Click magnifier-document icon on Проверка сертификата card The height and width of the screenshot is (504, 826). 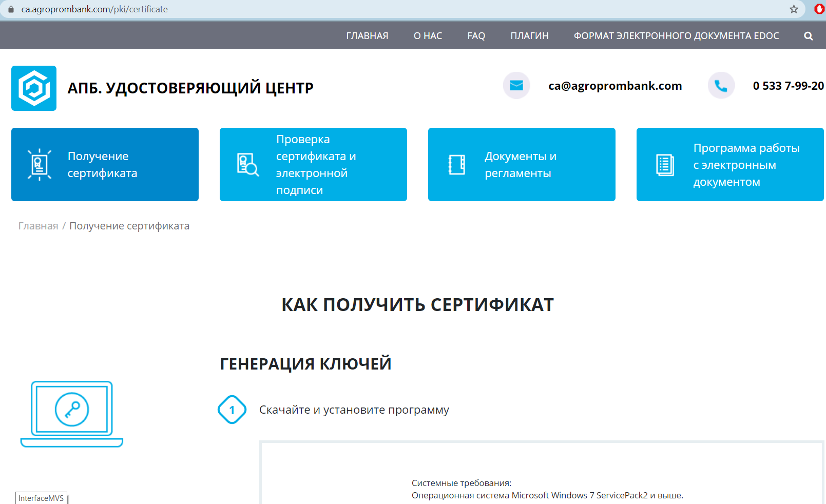click(248, 165)
